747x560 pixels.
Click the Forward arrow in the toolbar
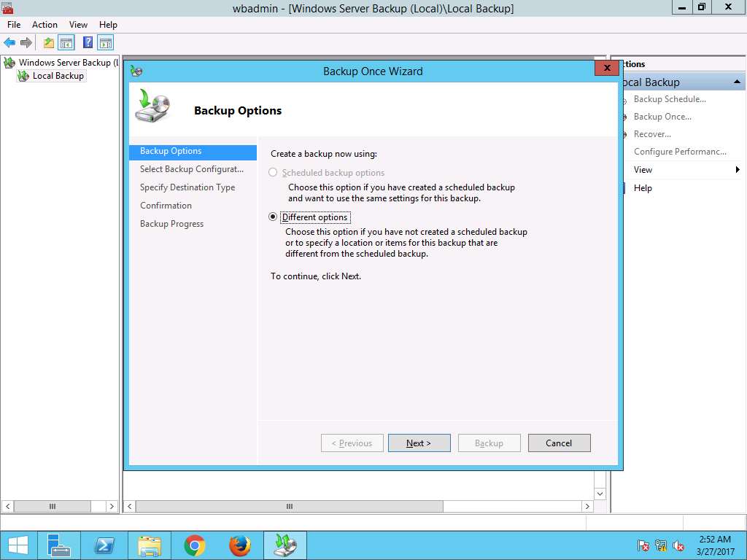click(26, 43)
